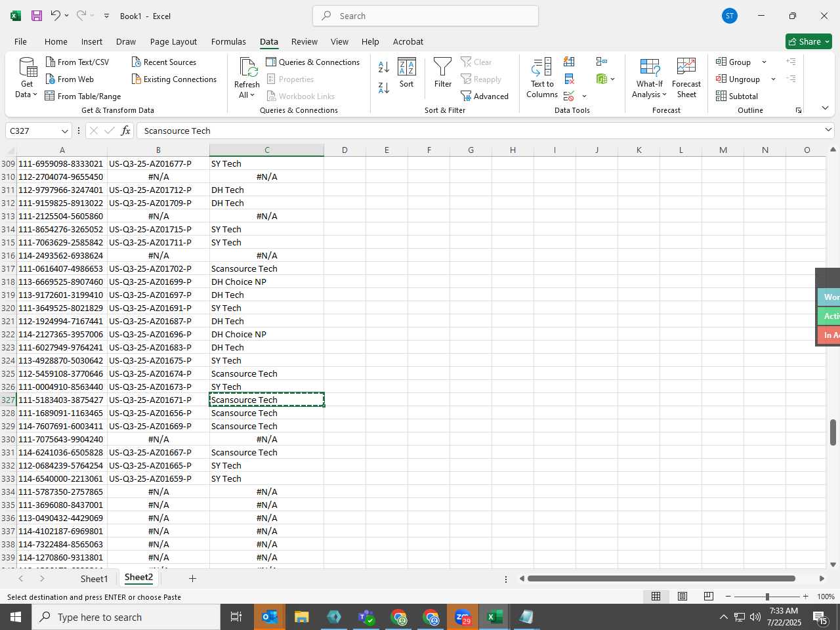Click the Save icon

[x=37, y=16]
